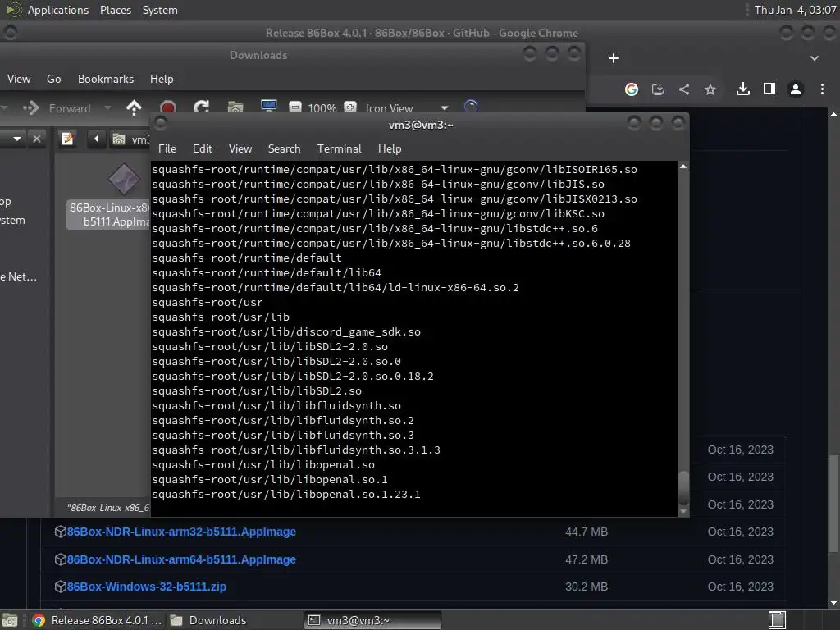
Task: Click the libopenal.so.1.23.1 terminal line
Action: click(x=286, y=494)
